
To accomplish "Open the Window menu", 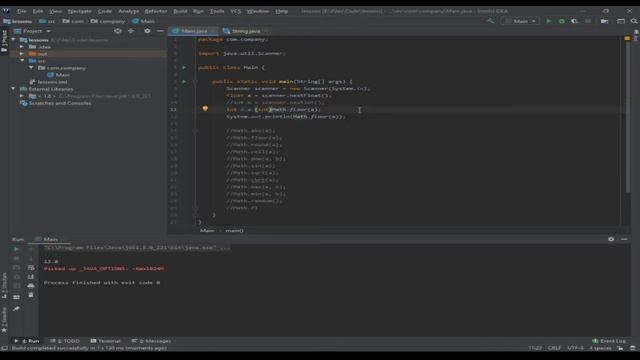I will click(258, 11).
